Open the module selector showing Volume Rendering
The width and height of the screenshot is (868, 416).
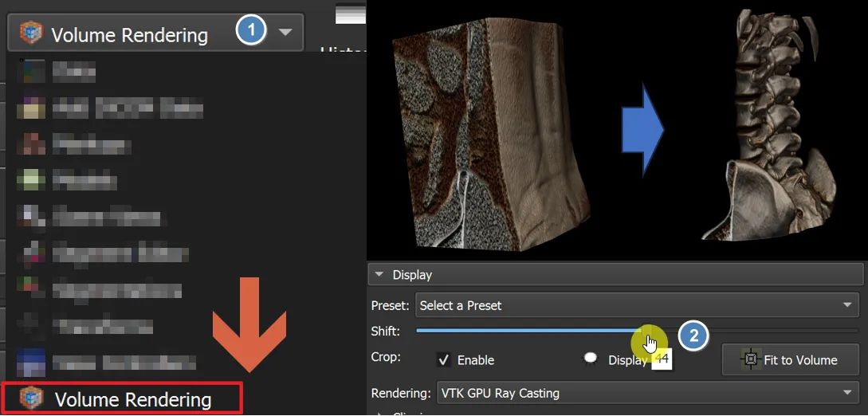pos(155,33)
